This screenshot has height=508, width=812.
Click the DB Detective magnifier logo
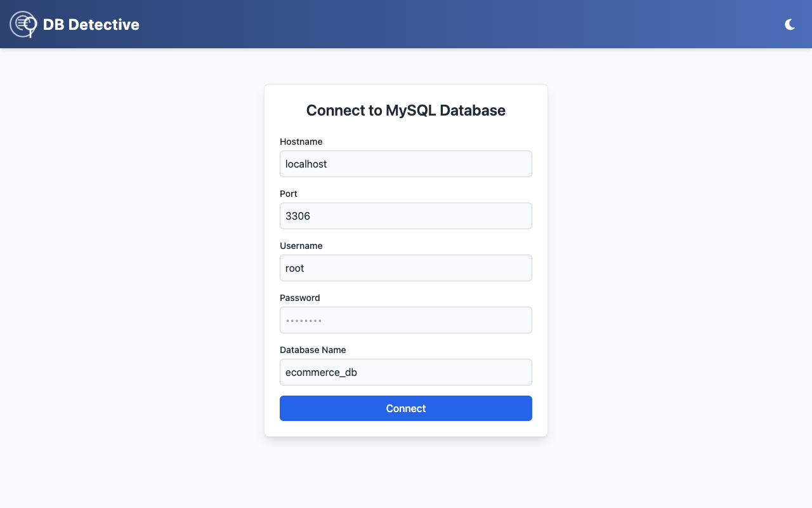pos(23,24)
